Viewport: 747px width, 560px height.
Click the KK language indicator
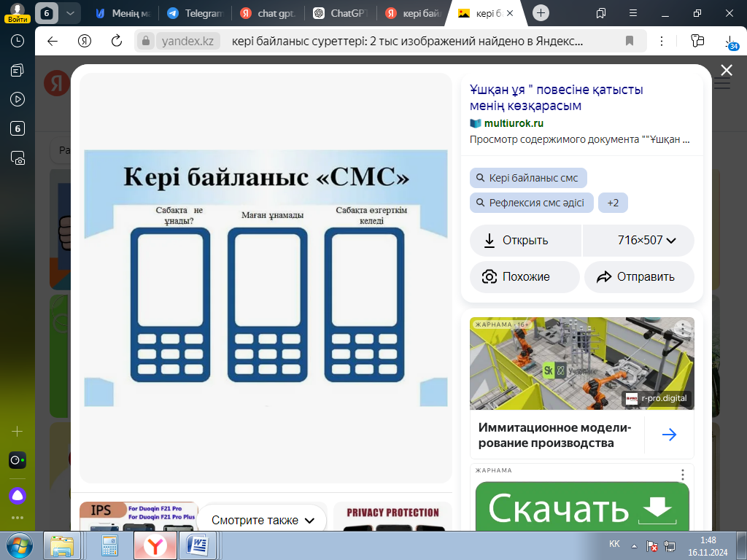(x=614, y=544)
